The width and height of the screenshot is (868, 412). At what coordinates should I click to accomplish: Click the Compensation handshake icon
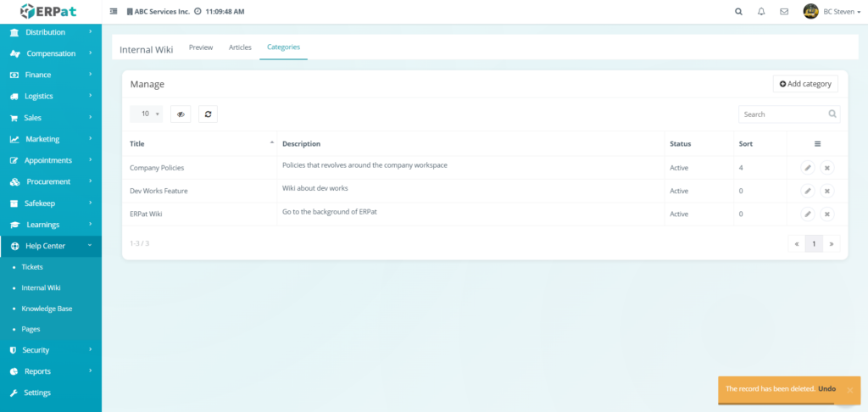click(x=15, y=53)
